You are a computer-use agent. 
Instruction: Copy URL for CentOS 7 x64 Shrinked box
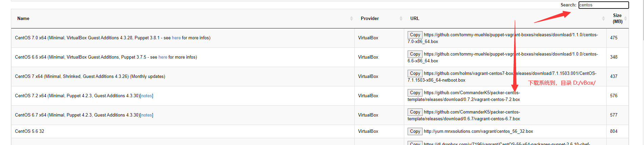click(415, 74)
